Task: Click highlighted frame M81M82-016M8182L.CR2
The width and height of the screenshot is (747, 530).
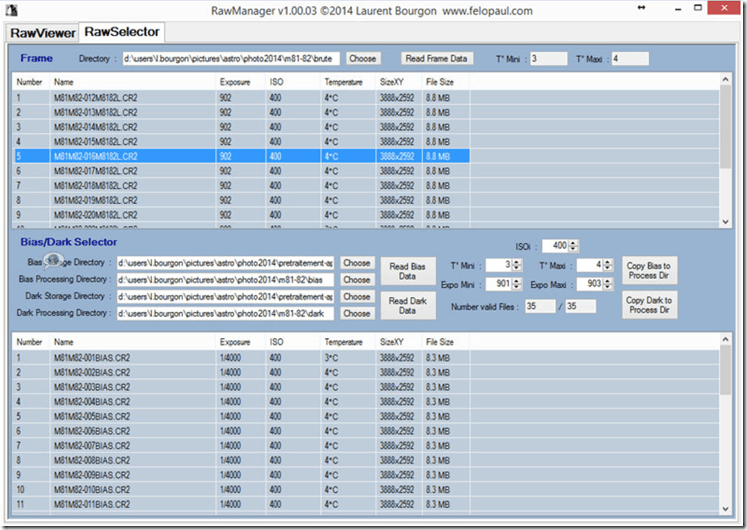Action: click(241, 156)
